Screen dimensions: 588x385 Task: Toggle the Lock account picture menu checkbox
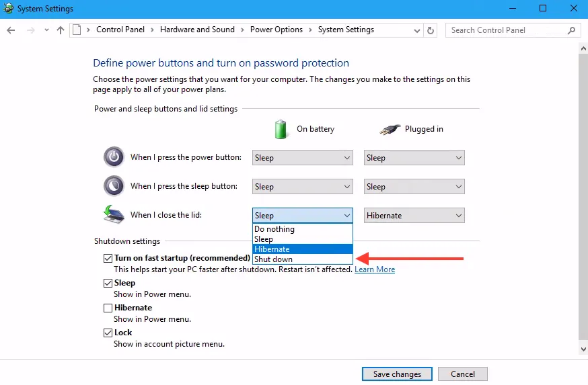pos(108,333)
